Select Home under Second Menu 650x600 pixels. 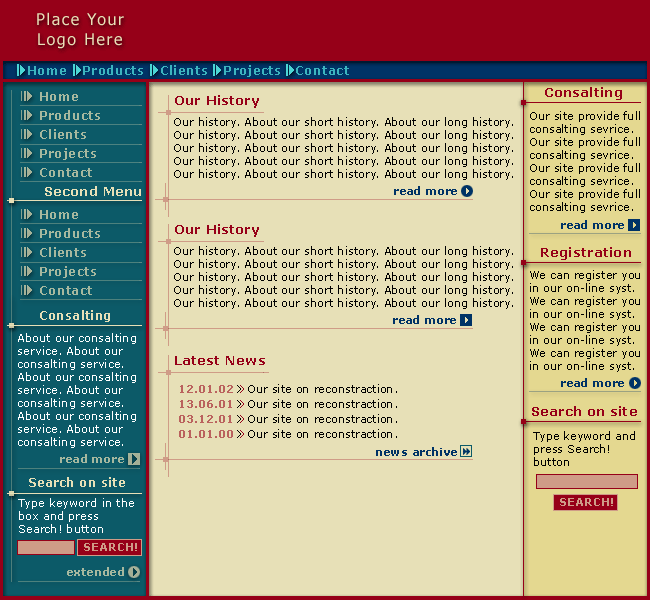(59, 215)
